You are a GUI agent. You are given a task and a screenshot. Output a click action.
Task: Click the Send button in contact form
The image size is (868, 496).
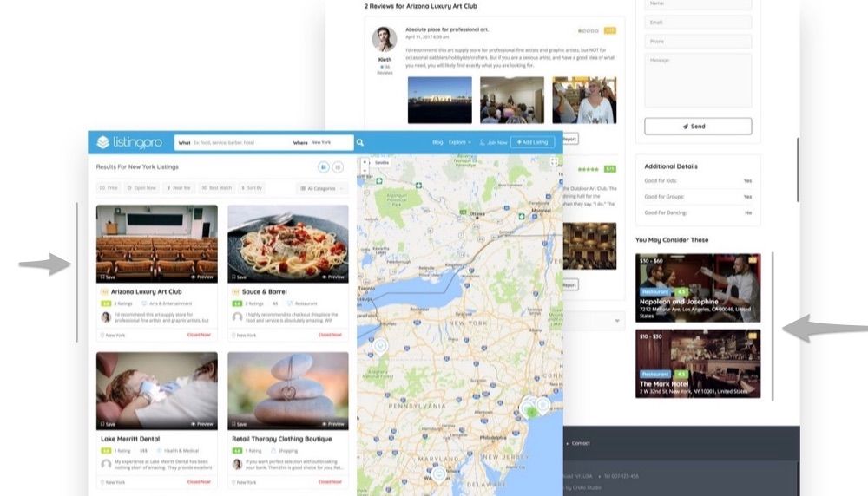[698, 126]
